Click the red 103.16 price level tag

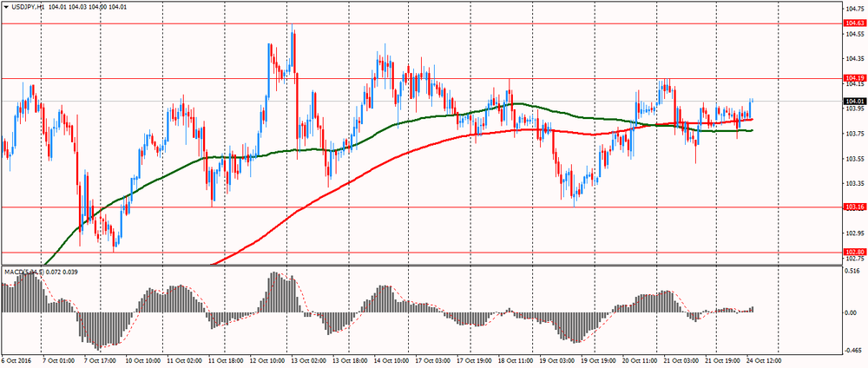[x=854, y=207]
